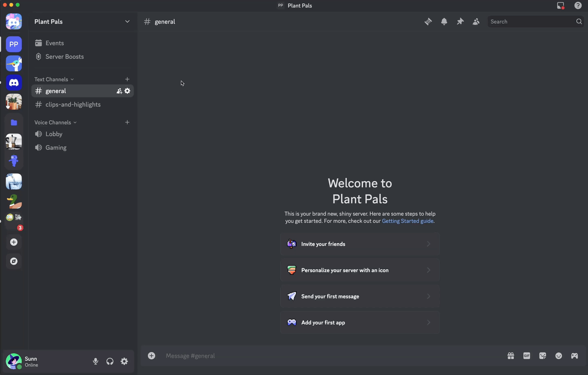Screen dimensions: 588x375
Task: Open the blue Discord logo server
Action: pos(14,83)
